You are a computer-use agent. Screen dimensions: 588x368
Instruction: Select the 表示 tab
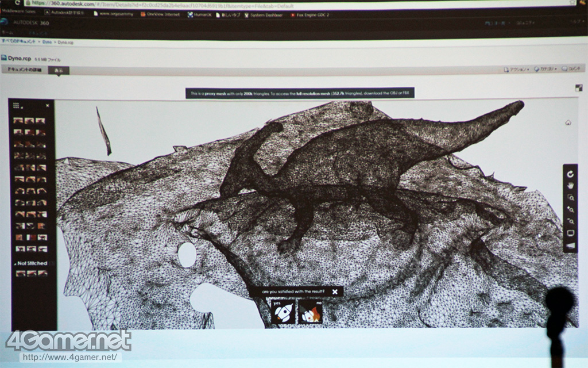point(59,70)
